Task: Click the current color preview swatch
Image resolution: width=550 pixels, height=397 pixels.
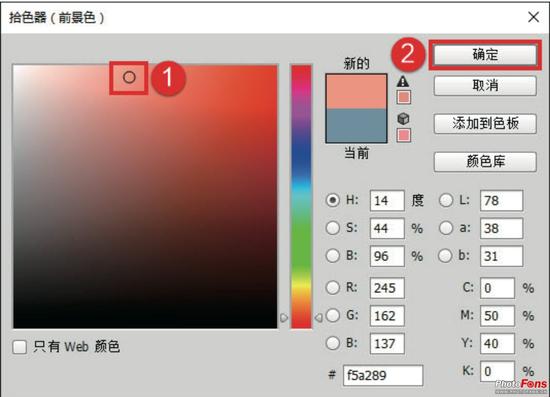Action: point(356,125)
